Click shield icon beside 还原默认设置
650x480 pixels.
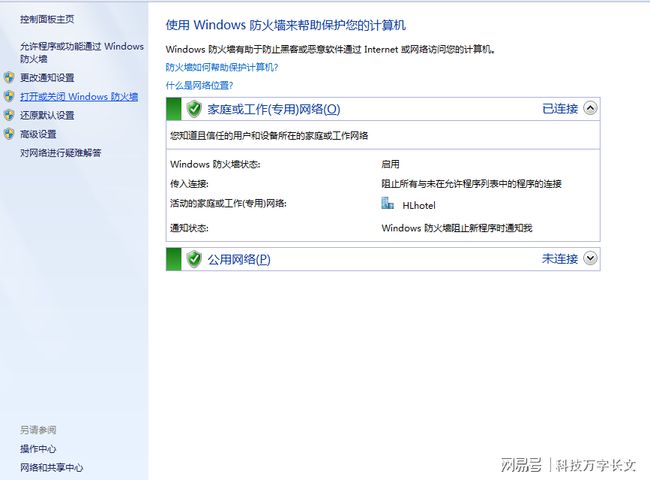pos(9,115)
